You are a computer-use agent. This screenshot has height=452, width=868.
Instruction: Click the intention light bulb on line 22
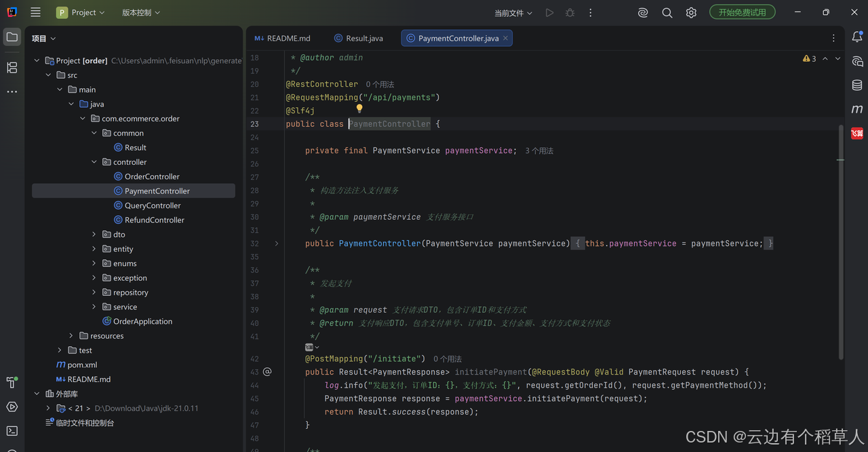(359, 109)
